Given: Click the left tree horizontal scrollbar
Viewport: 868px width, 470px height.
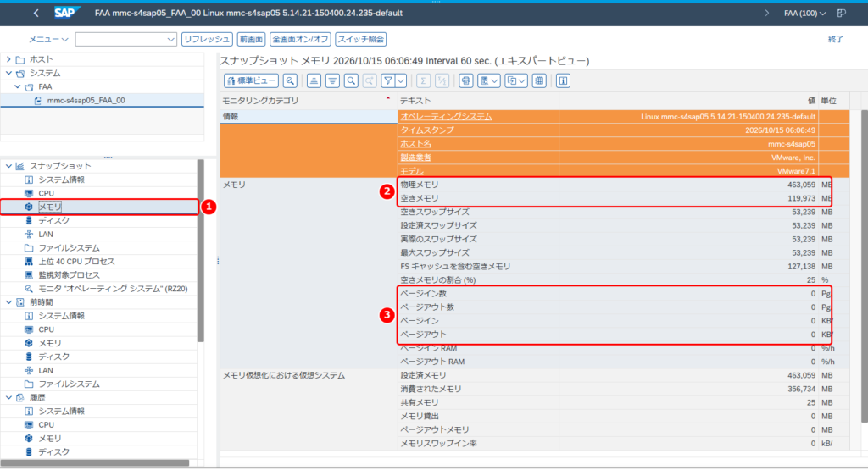Looking at the screenshot, I should (95, 463).
